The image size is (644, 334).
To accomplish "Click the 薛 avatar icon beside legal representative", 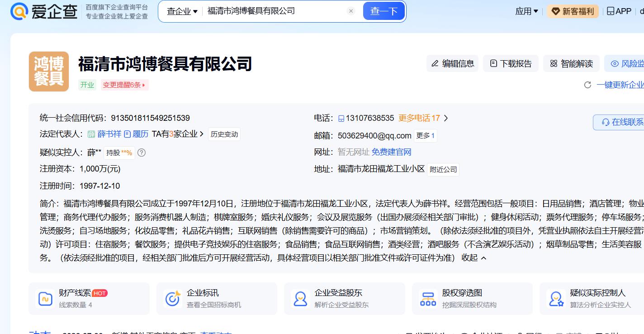I will pyautogui.click(x=91, y=134).
